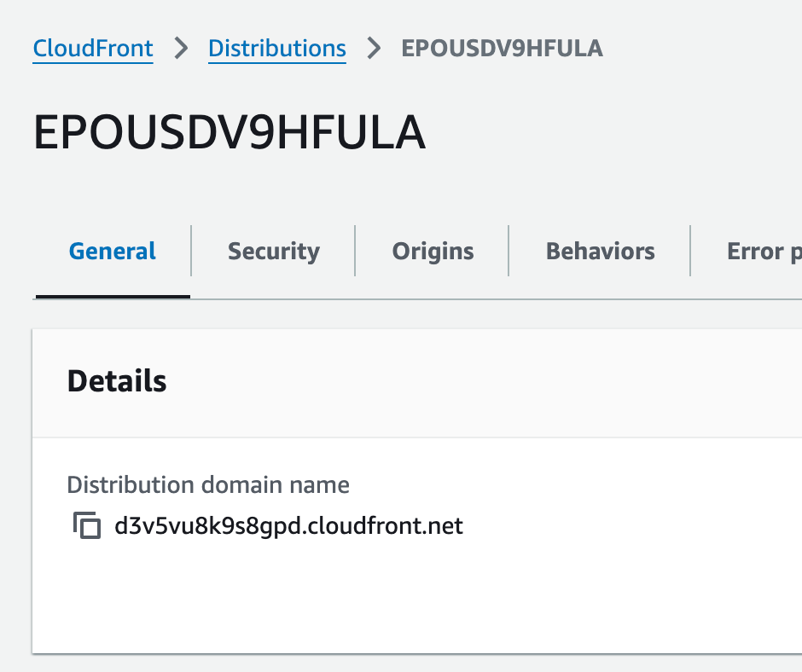This screenshot has height=672, width=802.
Task: Click the chevron after CloudFront breadcrumb
Action: click(181, 49)
